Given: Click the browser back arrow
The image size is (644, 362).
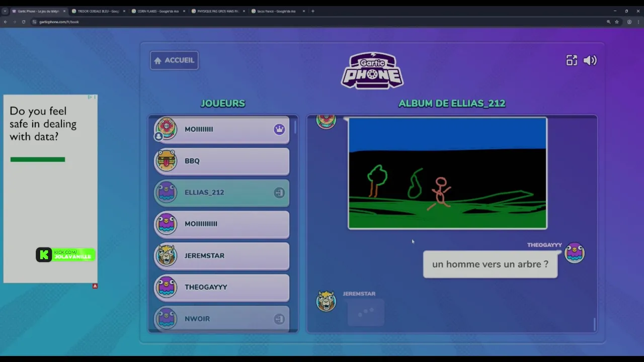Looking at the screenshot, I should (x=6, y=22).
